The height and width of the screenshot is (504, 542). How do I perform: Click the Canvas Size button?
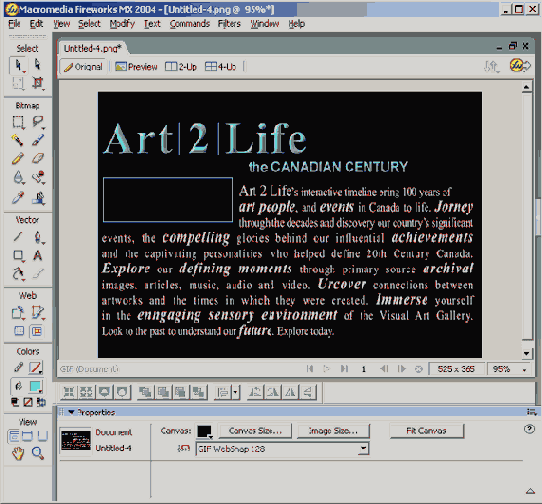pyautogui.click(x=255, y=431)
